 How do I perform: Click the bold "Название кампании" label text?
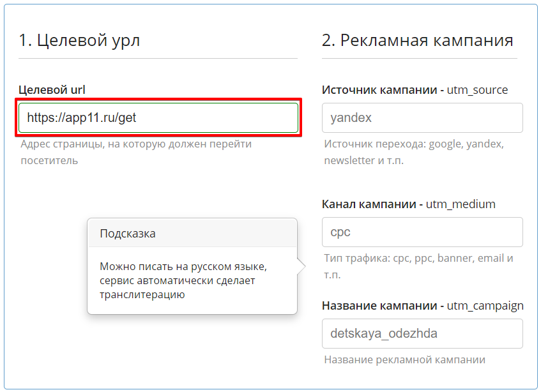[379, 306]
